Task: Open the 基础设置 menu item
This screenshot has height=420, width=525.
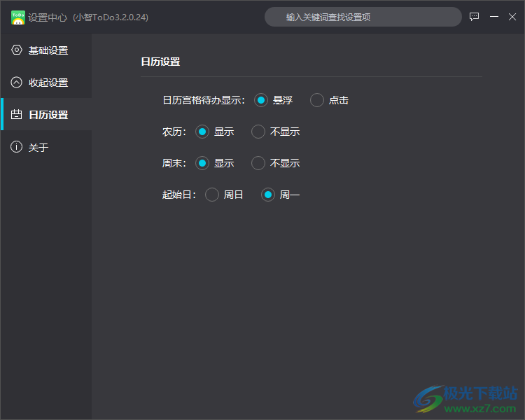Action: [x=46, y=50]
